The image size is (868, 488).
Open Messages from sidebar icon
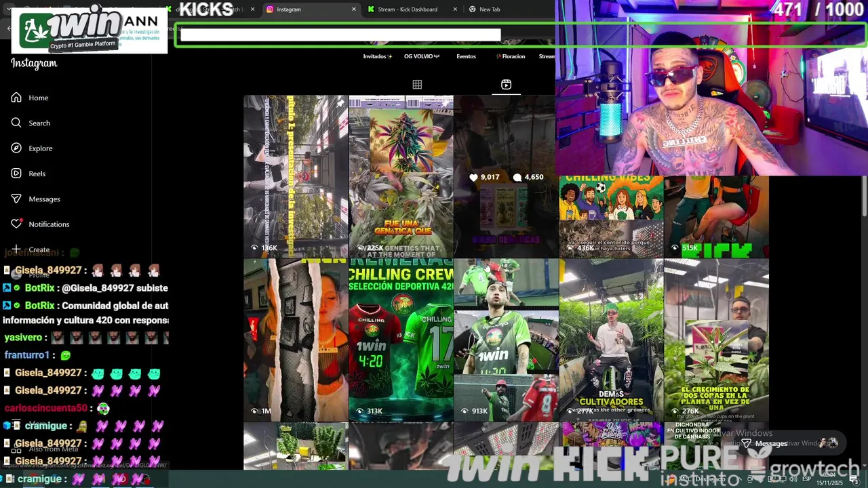coord(16,199)
